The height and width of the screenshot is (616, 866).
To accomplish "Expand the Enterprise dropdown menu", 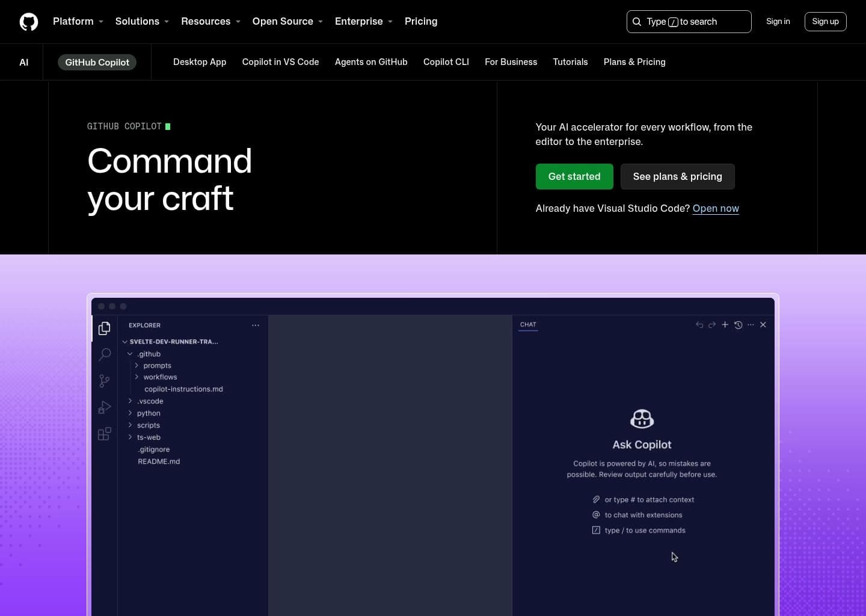I will [x=364, y=22].
